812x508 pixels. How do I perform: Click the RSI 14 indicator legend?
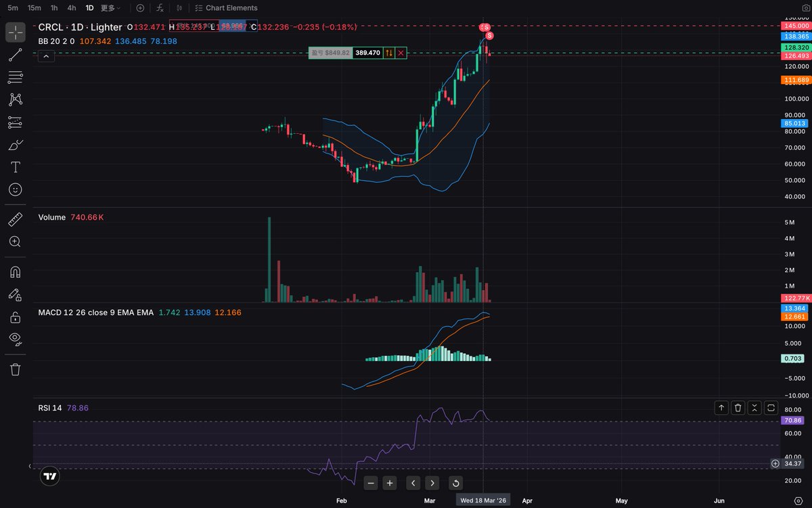51,408
